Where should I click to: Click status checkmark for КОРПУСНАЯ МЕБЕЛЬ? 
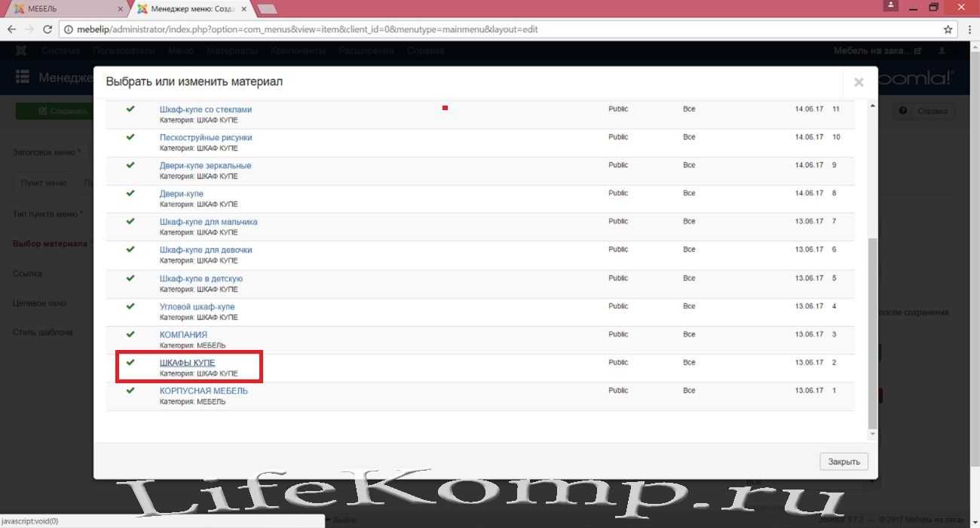[130, 391]
